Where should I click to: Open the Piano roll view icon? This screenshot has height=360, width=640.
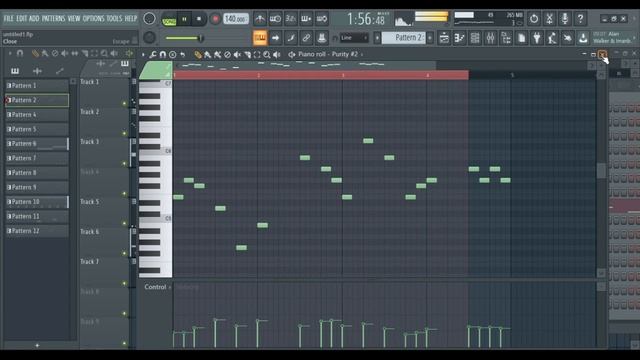click(x=459, y=38)
